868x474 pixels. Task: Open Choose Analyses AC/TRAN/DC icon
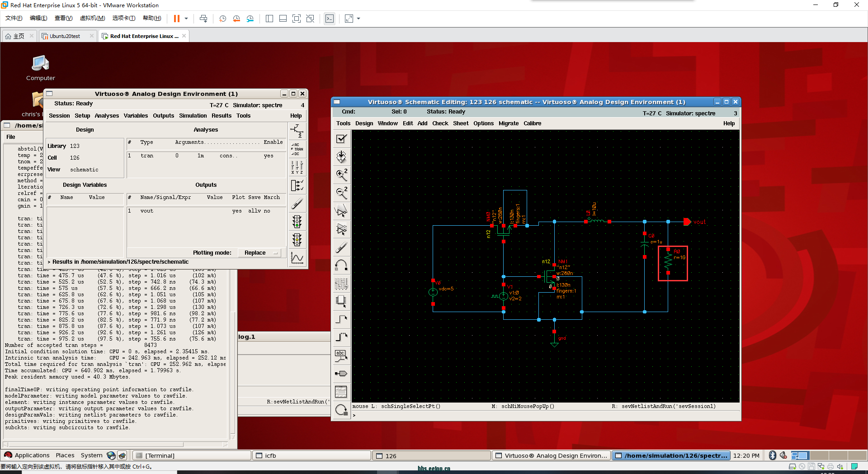coord(297,149)
